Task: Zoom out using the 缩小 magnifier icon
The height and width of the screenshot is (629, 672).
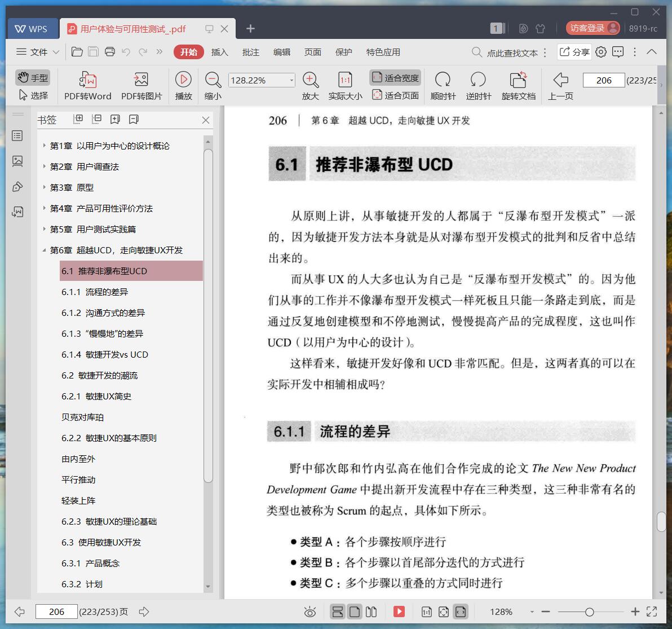Action: 213,80
